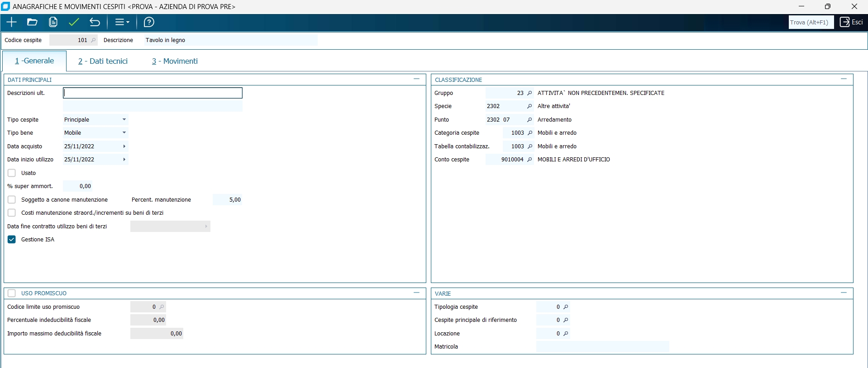868x368 pixels.
Task: Open the Tabella contabilizzaz. lookup magnifier
Action: click(530, 146)
